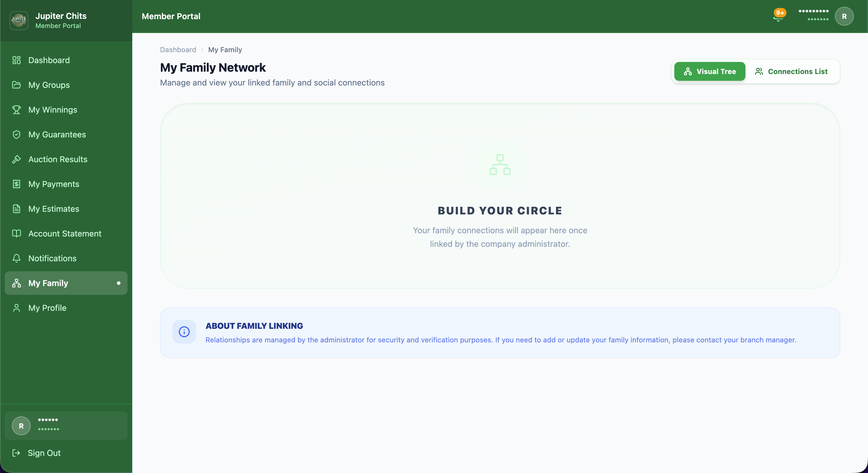Click the info icon in About Family Linking banner
This screenshot has height=473, width=868.
click(x=184, y=332)
